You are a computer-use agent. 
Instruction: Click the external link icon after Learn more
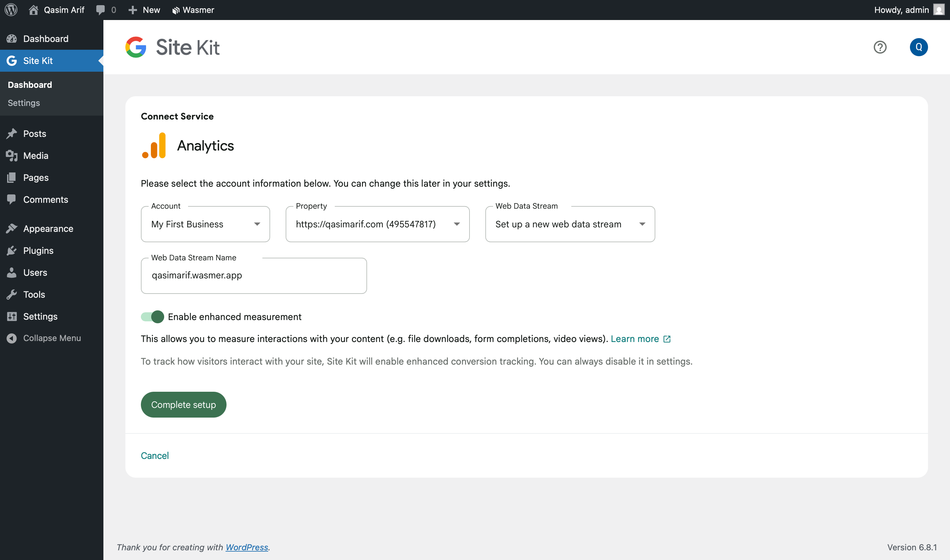tap(667, 339)
